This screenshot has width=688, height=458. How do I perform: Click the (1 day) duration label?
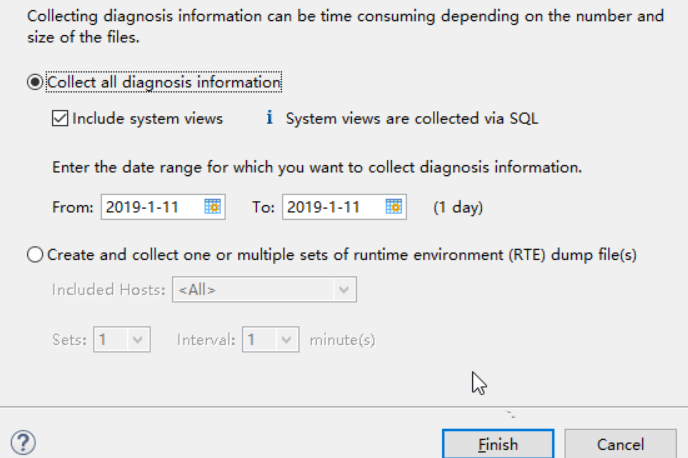click(x=458, y=207)
